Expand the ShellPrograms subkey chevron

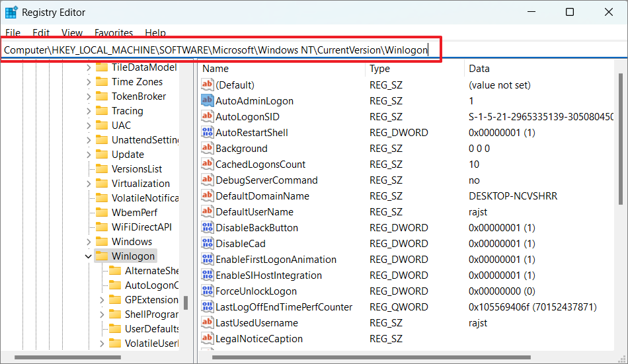[x=102, y=314]
